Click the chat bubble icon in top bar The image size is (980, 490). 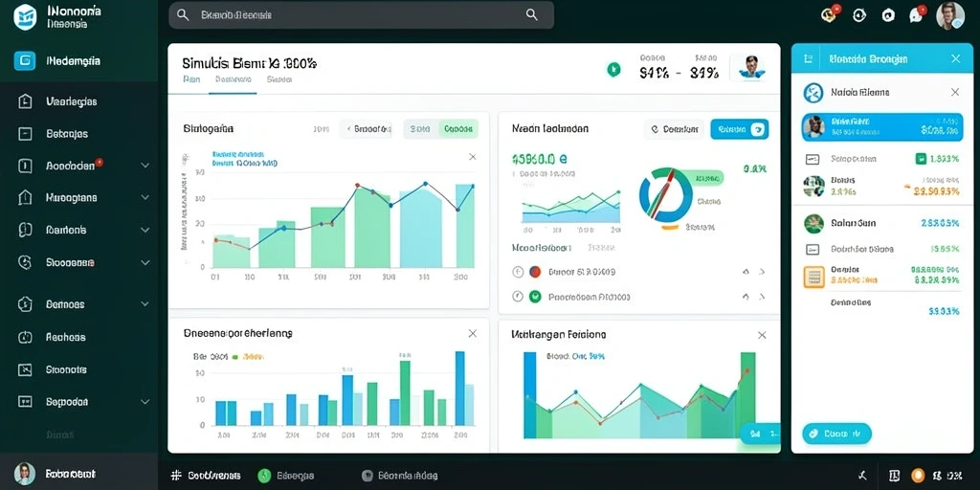pos(917,14)
